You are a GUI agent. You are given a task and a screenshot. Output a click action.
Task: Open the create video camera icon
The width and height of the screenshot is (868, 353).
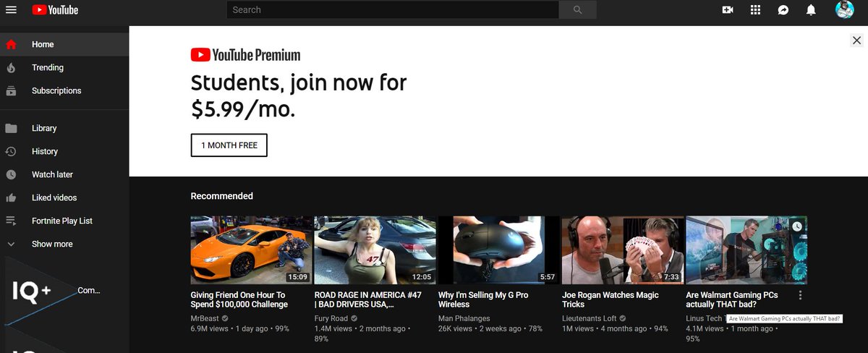pyautogui.click(x=728, y=10)
